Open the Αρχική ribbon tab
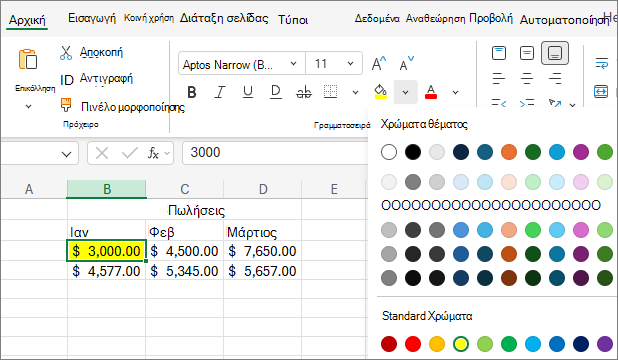This screenshot has width=618, height=360. [x=27, y=20]
